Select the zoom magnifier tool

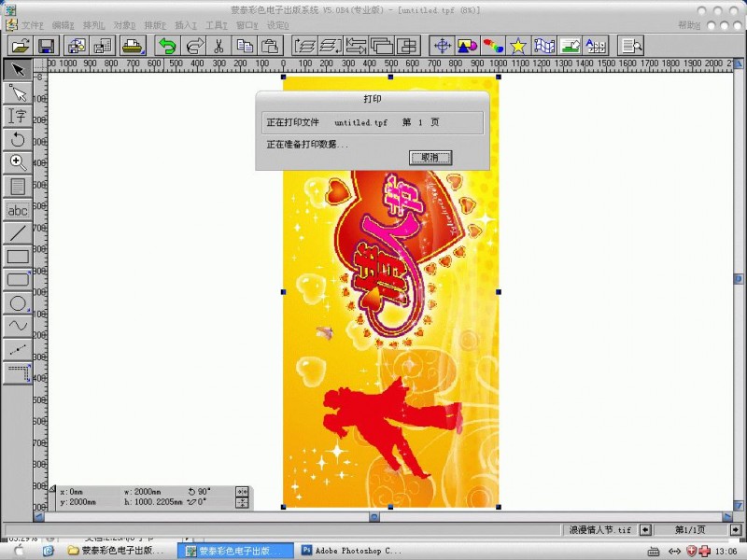(17, 162)
